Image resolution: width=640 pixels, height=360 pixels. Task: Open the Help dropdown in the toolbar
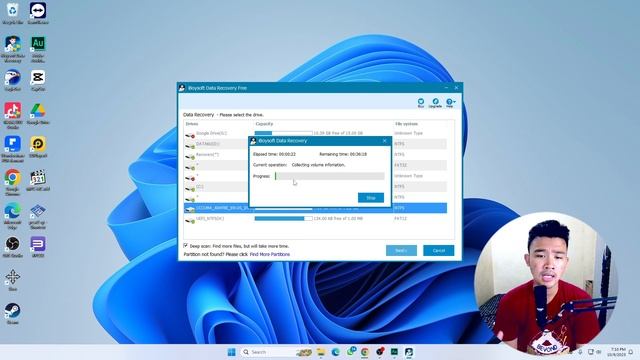(450, 103)
